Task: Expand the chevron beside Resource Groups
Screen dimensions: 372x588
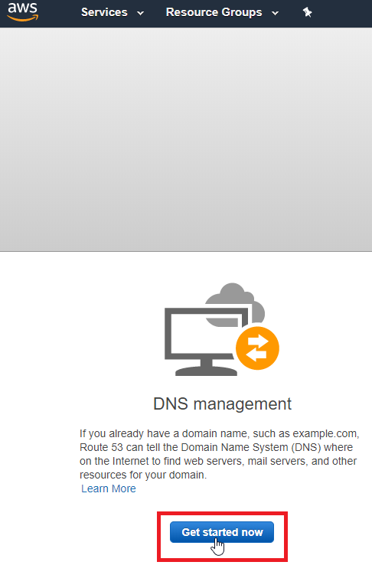Action: tap(276, 13)
